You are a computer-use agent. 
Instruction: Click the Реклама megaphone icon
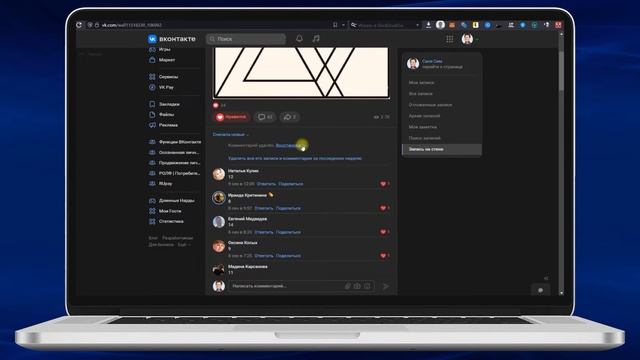pyautogui.click(x=152, y=125)
